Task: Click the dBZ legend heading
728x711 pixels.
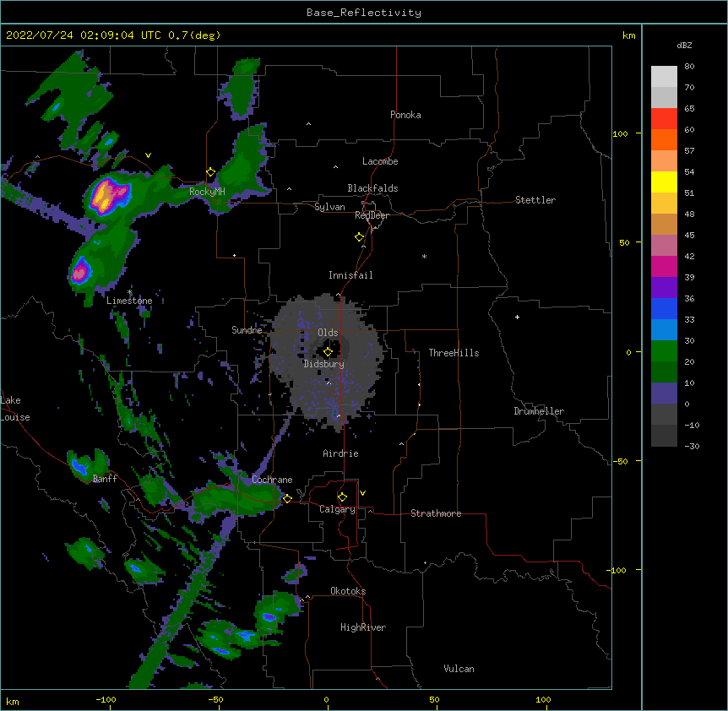Action: pos(684,45)
